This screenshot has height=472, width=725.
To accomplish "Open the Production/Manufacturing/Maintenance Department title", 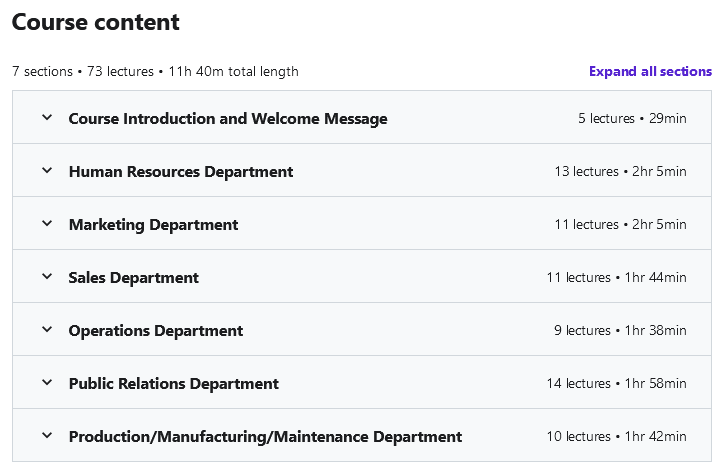I will pyautogui.click(x=265, y=436).
